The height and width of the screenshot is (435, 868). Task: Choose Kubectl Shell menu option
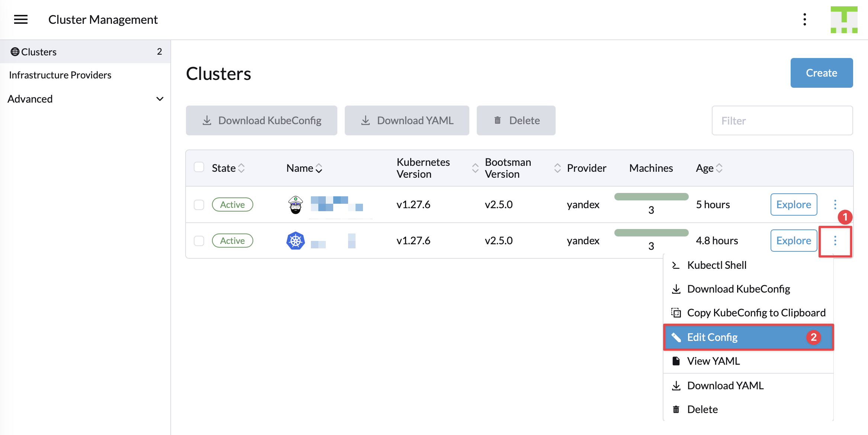716,265
